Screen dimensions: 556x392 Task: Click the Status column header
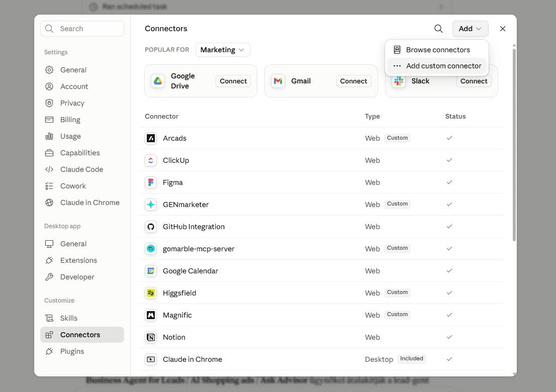click(x=455, y=116)
